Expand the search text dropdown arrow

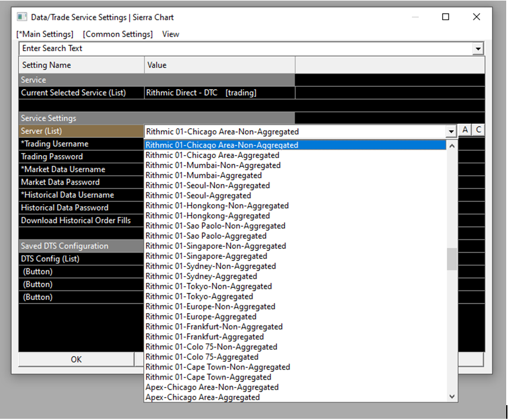coord(478,49)
